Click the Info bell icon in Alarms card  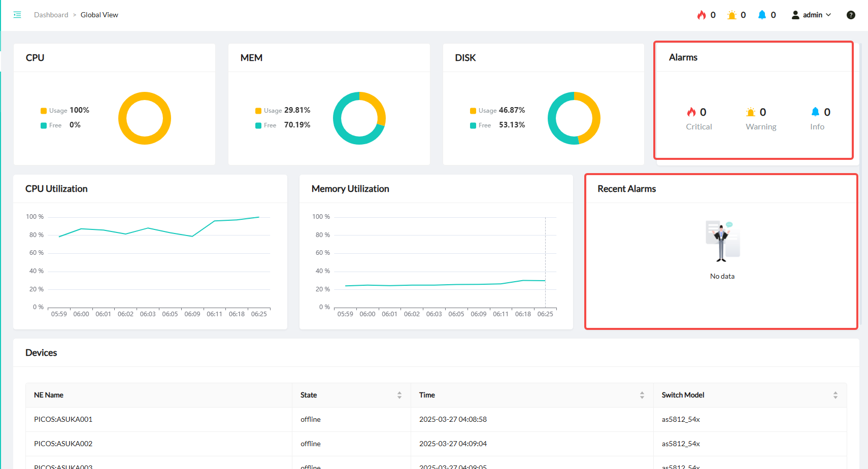click(x=815, y=112)
